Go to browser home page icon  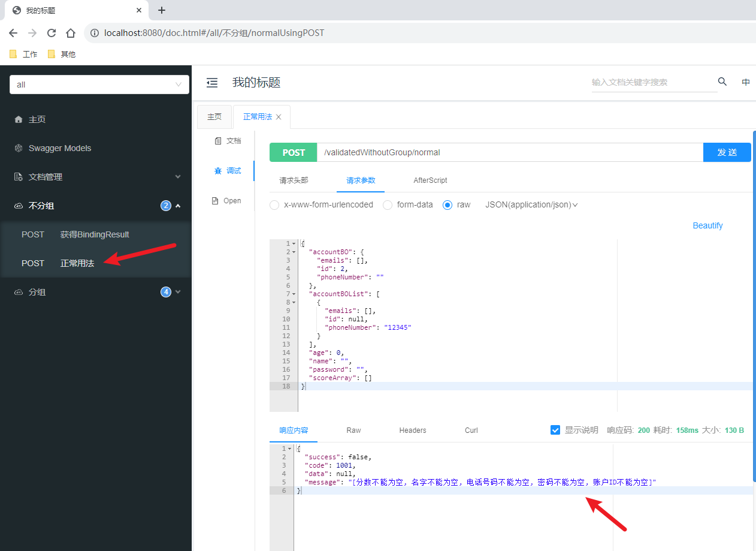coord(71,33)
